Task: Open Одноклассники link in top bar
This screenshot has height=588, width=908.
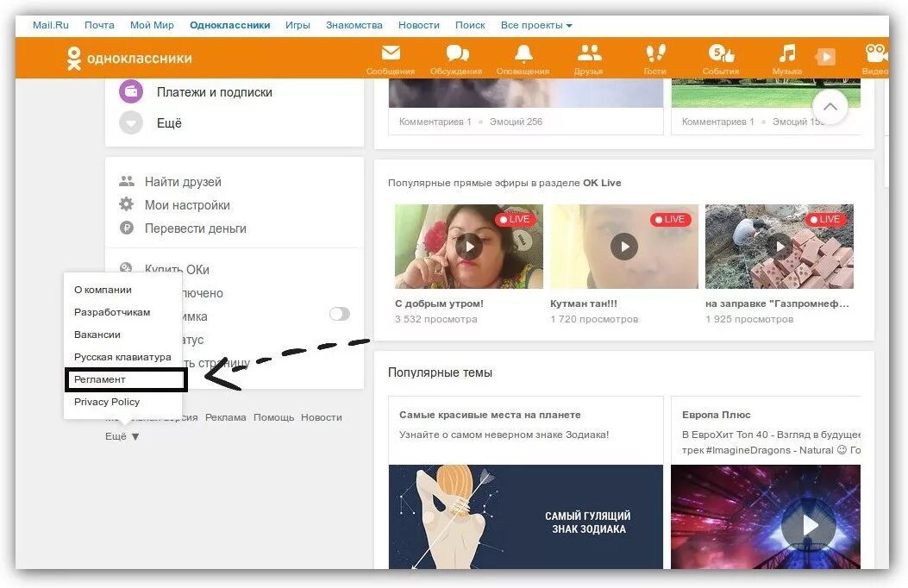Action: click(230, 25)
